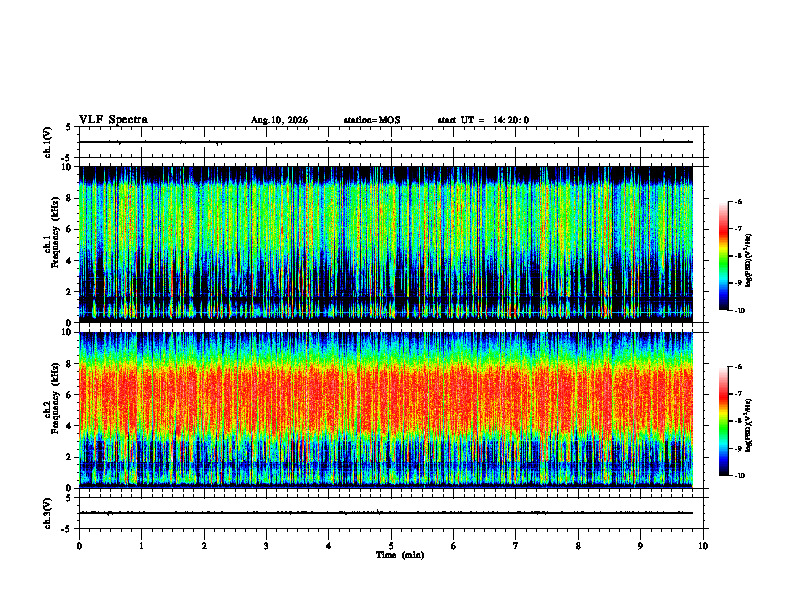Click time axis tick label "3"
The height and width of the screenshot is (612, 792).
tap(266, 546)
